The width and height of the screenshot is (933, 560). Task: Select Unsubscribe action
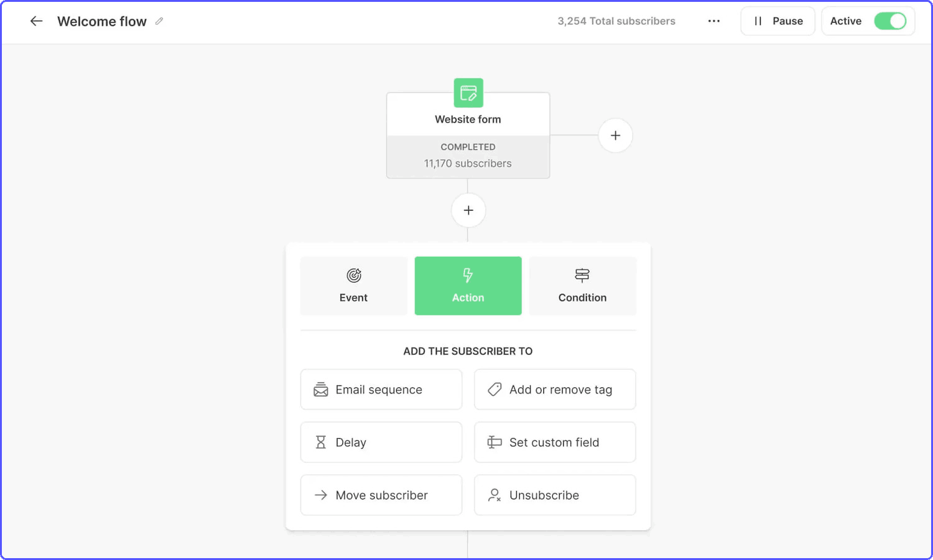pos(555,495)
